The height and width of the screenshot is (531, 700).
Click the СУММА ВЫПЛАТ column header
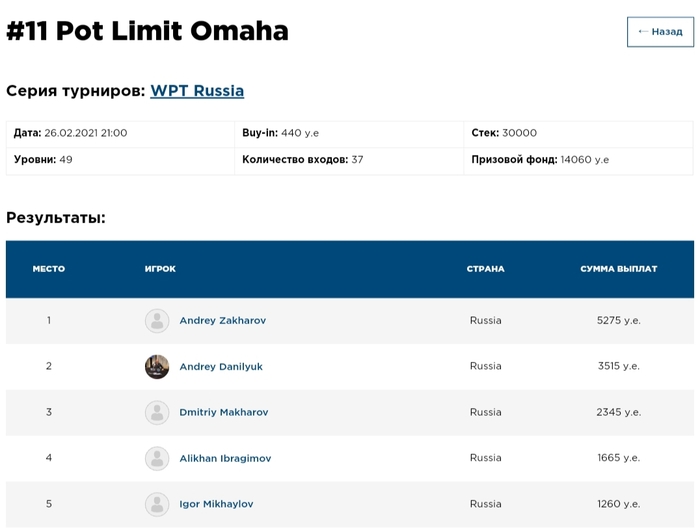618,269
